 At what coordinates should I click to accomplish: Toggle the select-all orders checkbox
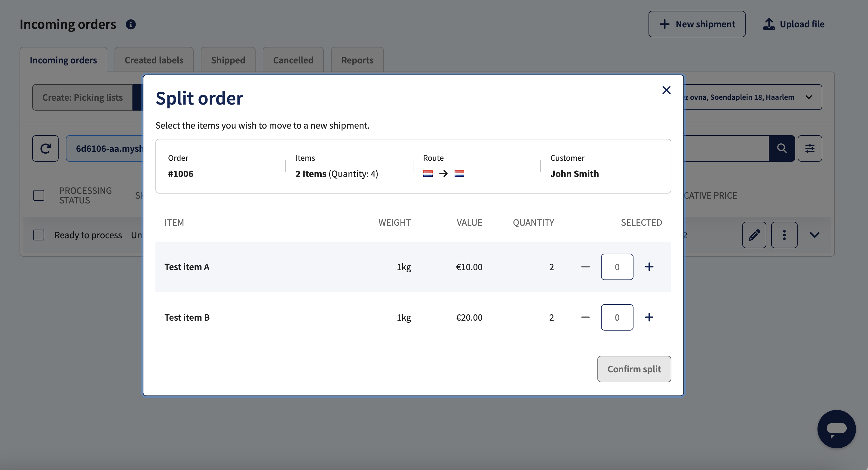[39, 195]
